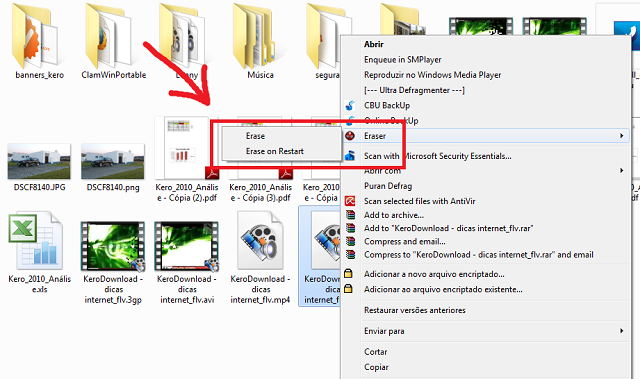Select Kero_2010_Análise - Cópia (3).pdf file icon
The height and width of the screenshot is (379, 640).
point(260,148)
